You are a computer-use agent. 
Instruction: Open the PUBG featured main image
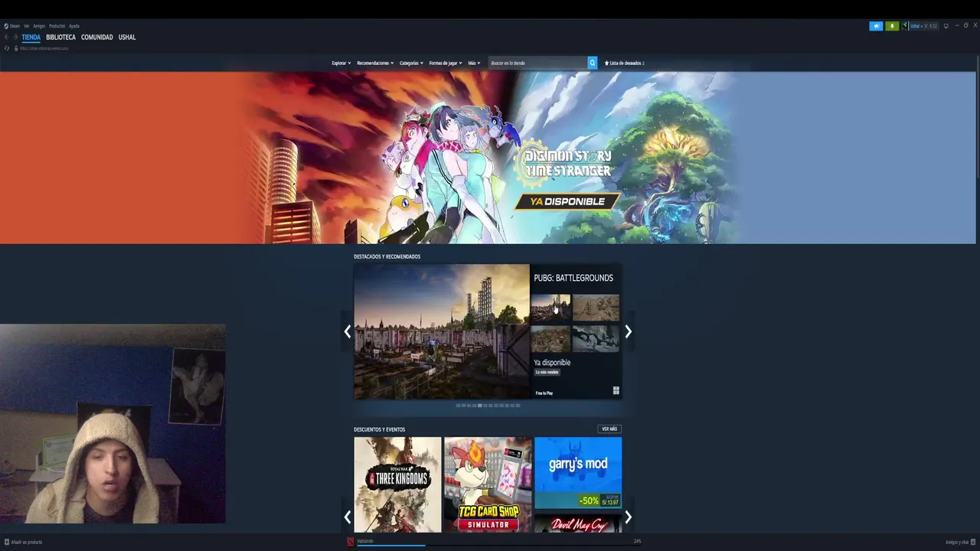tap(442, 331)
